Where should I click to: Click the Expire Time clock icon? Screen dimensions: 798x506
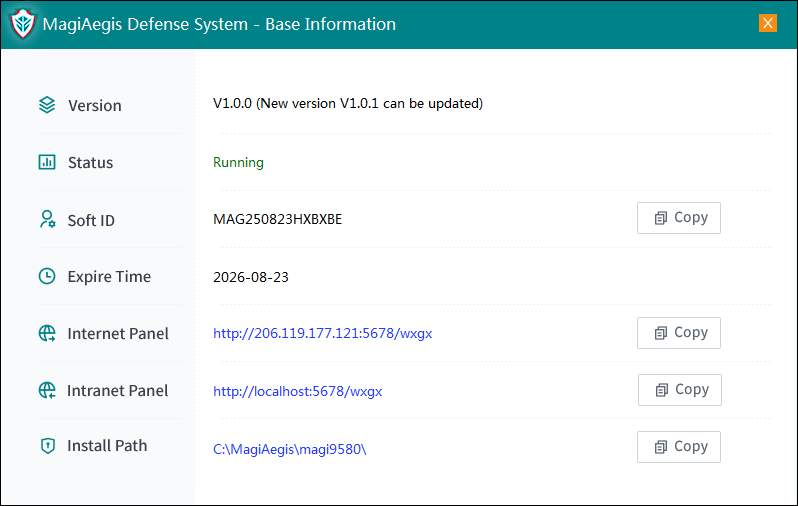pyautogui.click(x=47, y=276)
